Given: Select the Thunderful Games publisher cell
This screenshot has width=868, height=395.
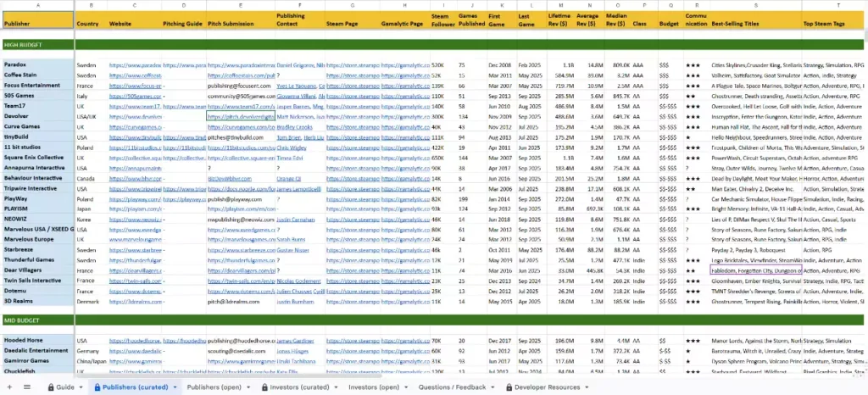Looking at the screenshot, I should 37,260.
